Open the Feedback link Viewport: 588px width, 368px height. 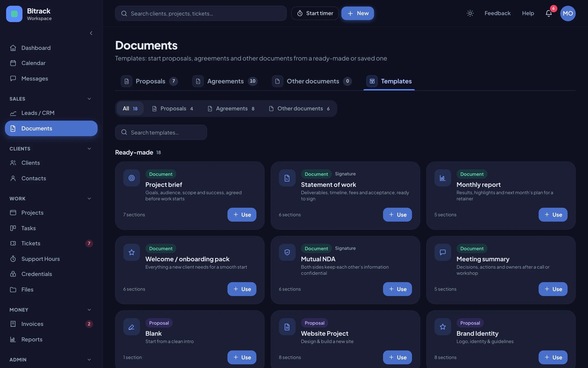coord(497,13)
